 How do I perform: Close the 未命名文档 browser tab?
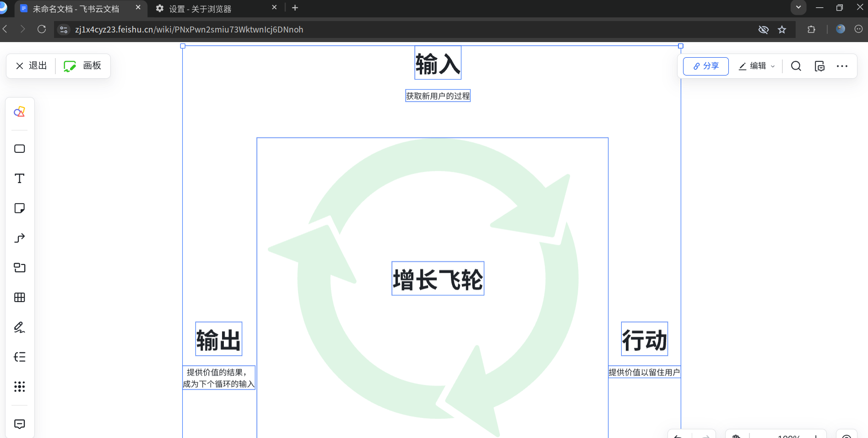click(x=138, y=8)
